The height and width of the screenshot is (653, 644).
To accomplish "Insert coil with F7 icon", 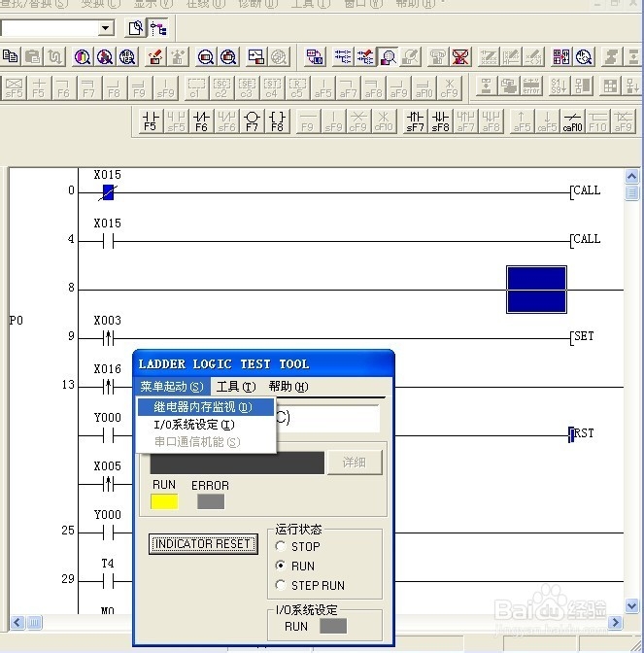I will pos(253,120).
